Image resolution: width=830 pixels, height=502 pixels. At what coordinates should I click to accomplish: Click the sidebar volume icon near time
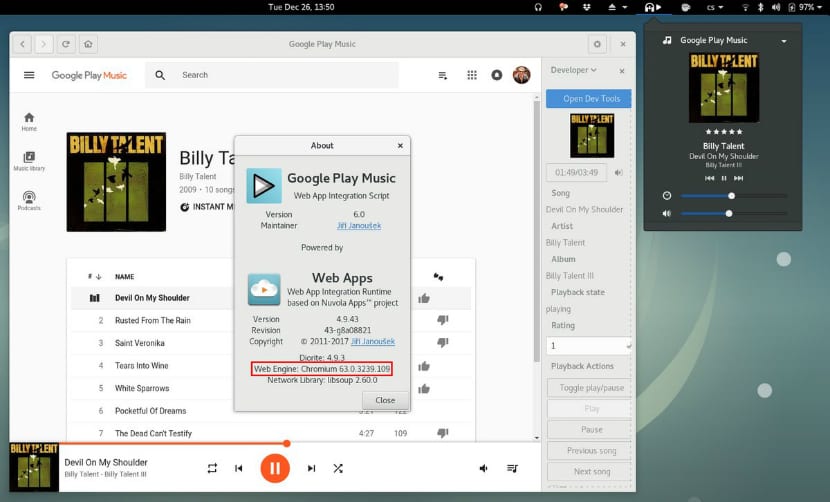[x=618, y=173]
